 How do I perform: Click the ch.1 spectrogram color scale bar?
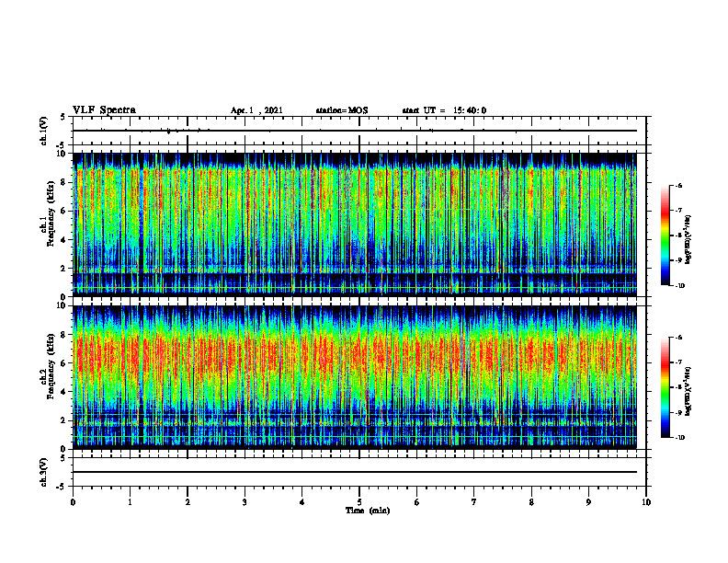665,236
